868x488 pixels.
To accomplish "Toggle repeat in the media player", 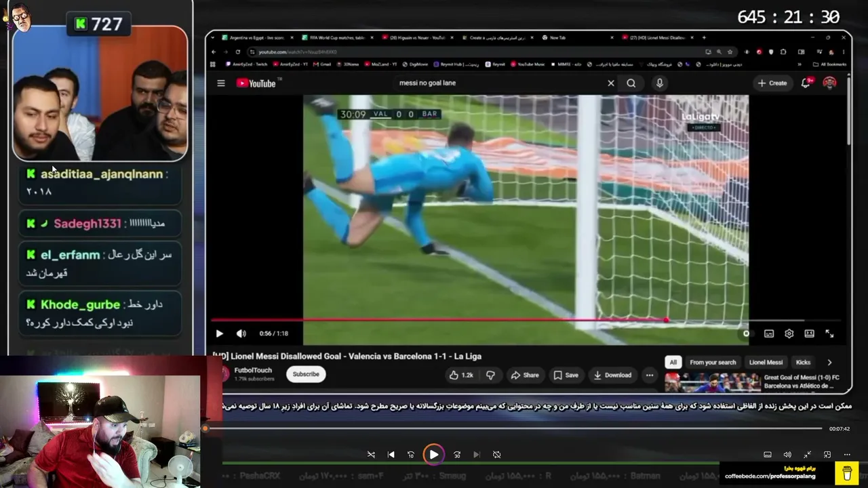I will click(x=496, y=455).
